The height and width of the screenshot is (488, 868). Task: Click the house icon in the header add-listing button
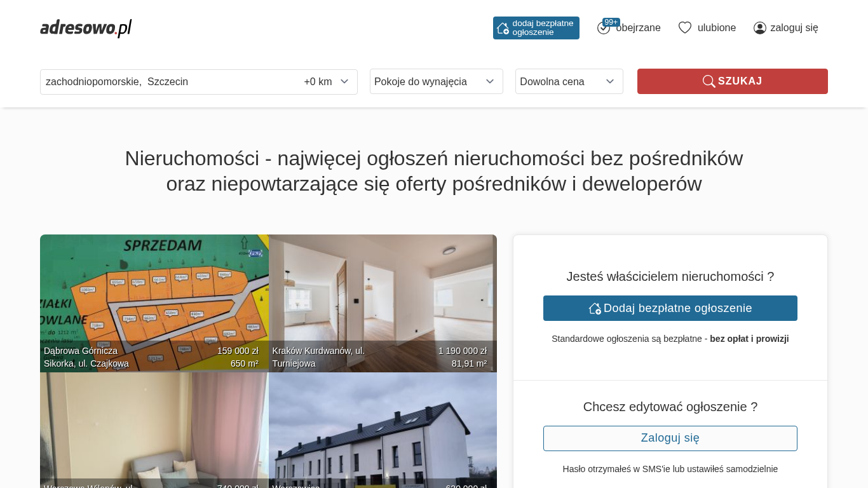(503, 28)
